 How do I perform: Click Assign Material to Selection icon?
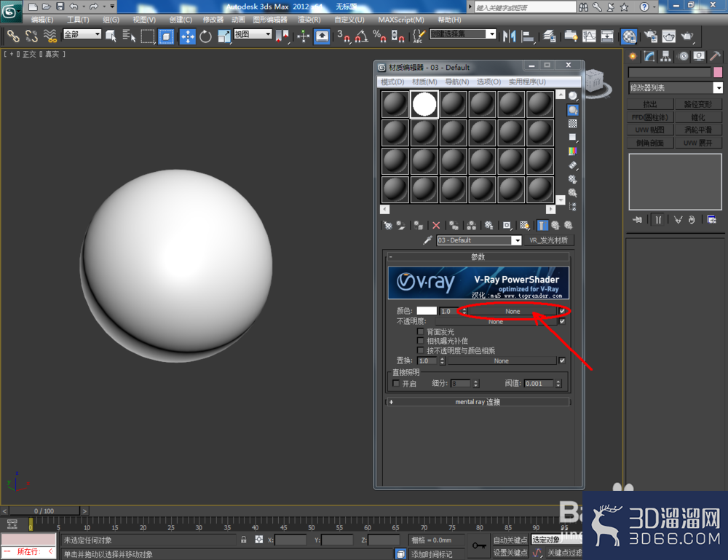point(419,225)
